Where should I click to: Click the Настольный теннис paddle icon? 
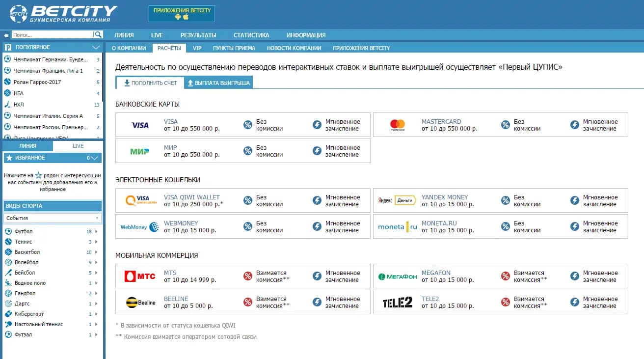(8, 324)
